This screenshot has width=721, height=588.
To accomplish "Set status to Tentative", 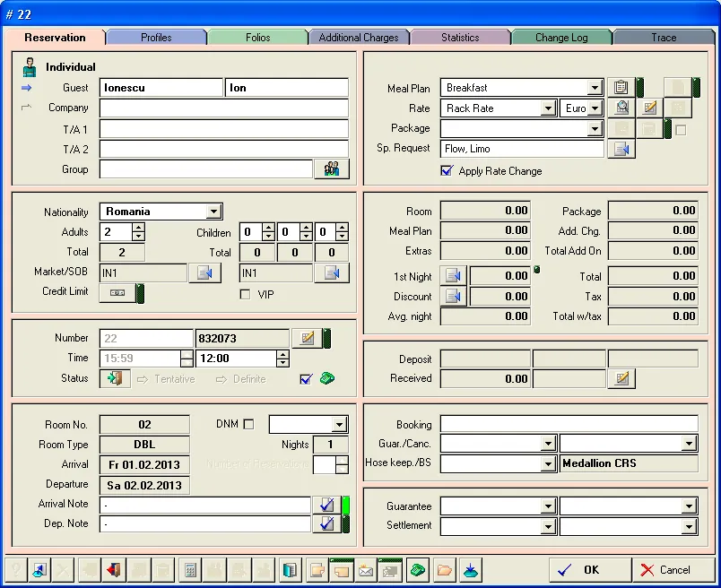I will (x=167, y=379).
